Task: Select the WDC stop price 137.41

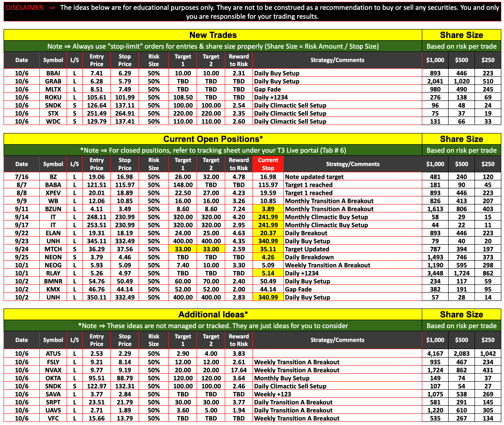Action: tap(125, 121)
